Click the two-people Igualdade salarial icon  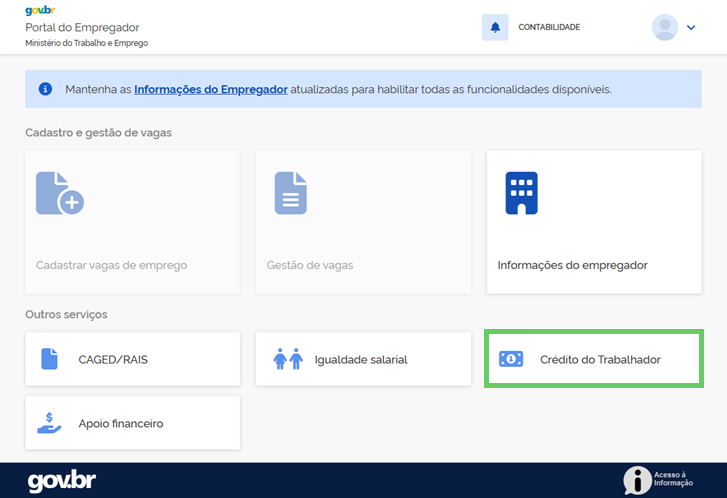coord(288,359)
